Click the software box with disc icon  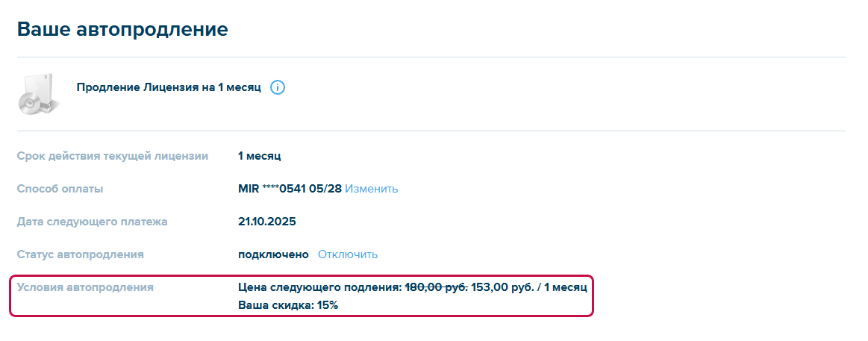coord(37,93)
